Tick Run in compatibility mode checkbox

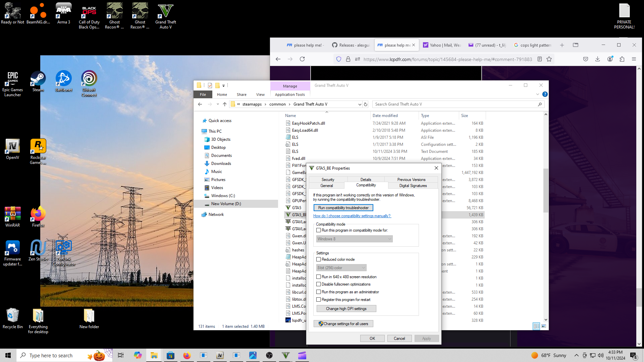(319, 230)
